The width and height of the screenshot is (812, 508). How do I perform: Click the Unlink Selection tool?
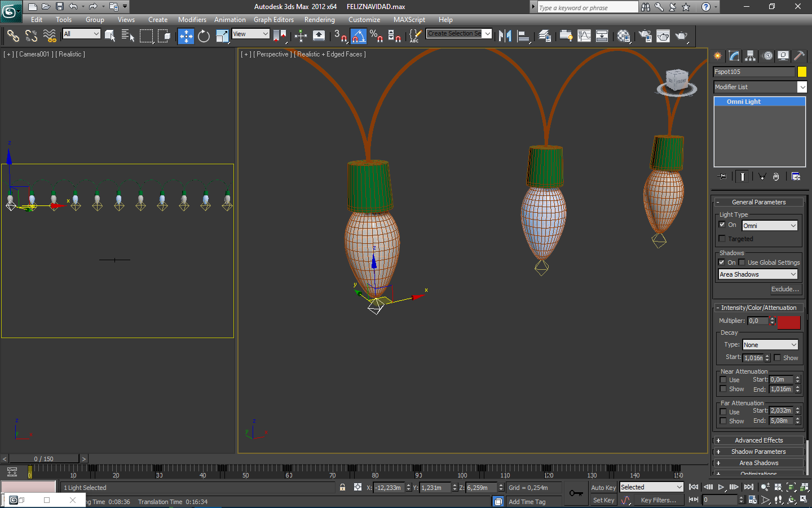click(x=31, y=36)
